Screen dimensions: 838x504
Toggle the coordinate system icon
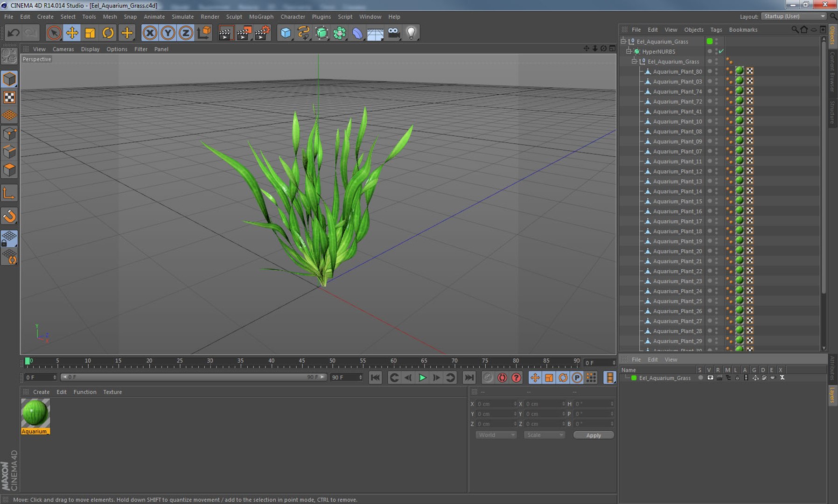(204, 33)
